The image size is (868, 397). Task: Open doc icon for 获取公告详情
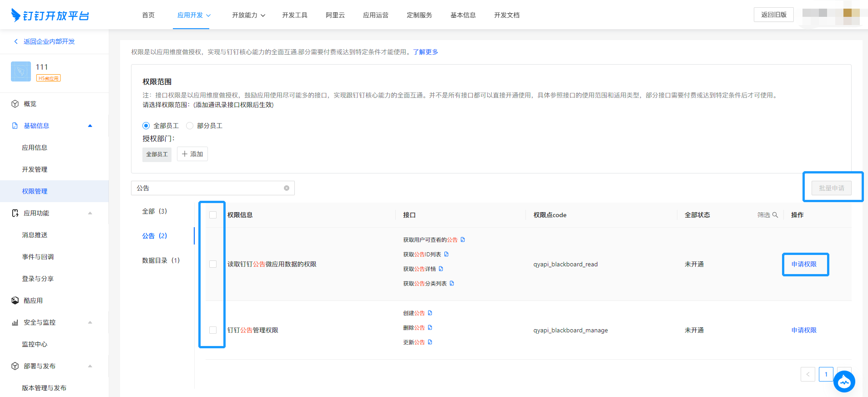click(x=441, y=269)
